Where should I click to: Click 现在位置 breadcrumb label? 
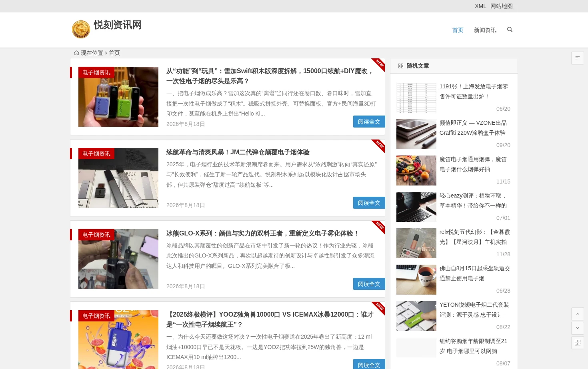click(92, 53)
